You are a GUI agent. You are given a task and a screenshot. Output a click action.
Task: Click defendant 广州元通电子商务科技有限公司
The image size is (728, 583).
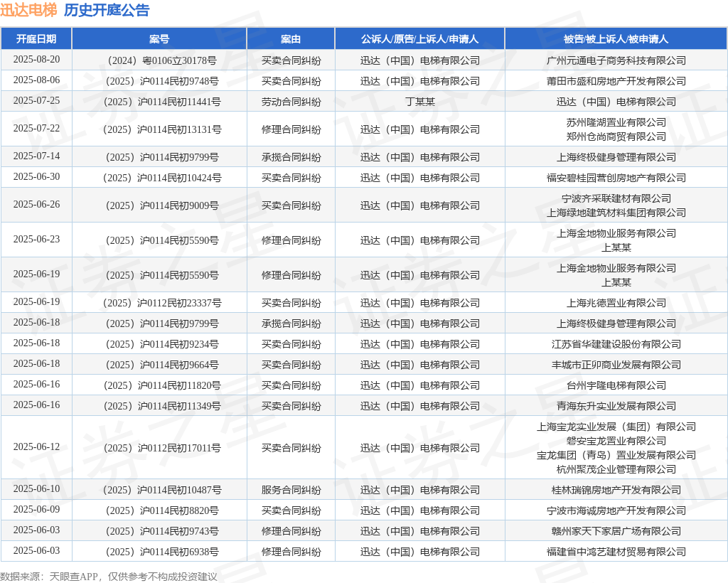coord(616,60)
